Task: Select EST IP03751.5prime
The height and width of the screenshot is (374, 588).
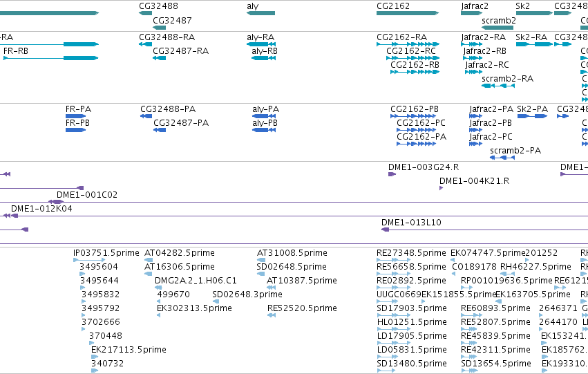Action: [x=89, y=260]
